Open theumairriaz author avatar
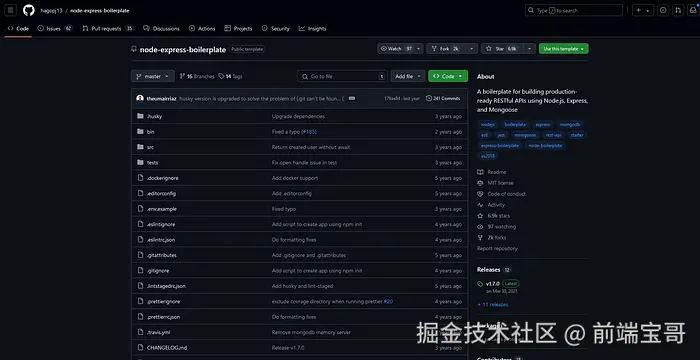 click(x=140, y=98)
